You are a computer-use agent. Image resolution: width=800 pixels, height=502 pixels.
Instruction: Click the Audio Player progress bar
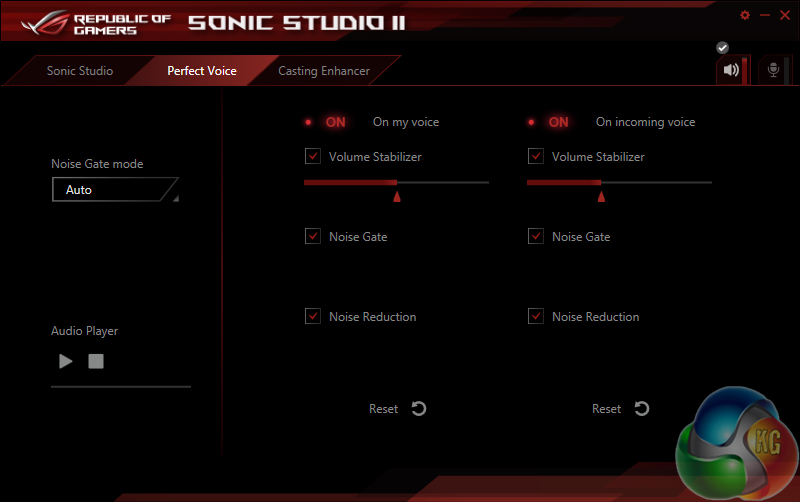(121, 387)
